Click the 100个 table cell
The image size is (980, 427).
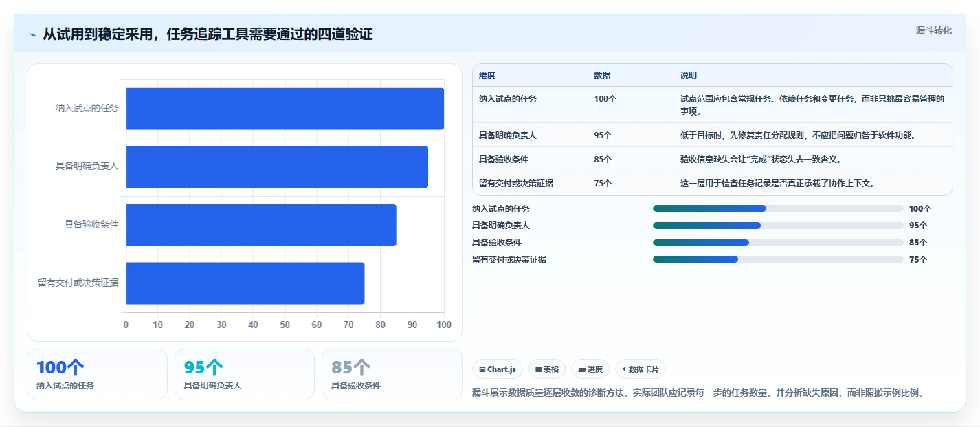point(605,99)
